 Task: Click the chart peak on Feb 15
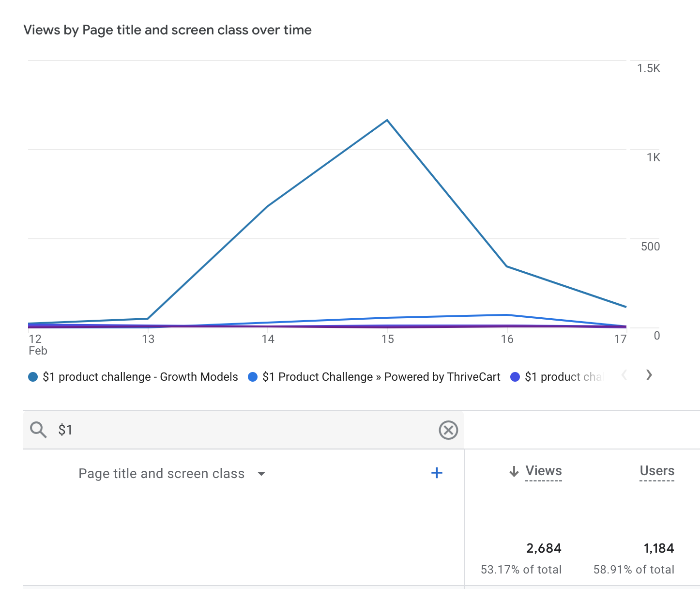click(x=387, y=120)
